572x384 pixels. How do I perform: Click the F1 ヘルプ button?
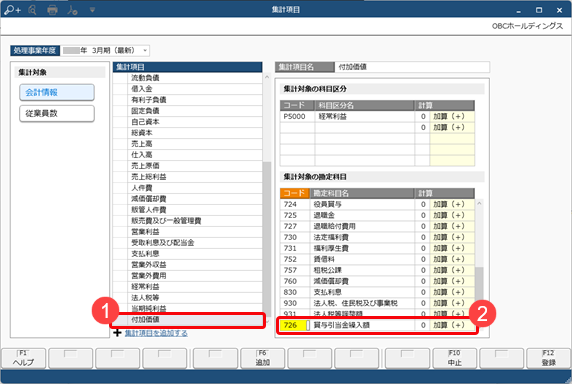[x=24, y=358]
